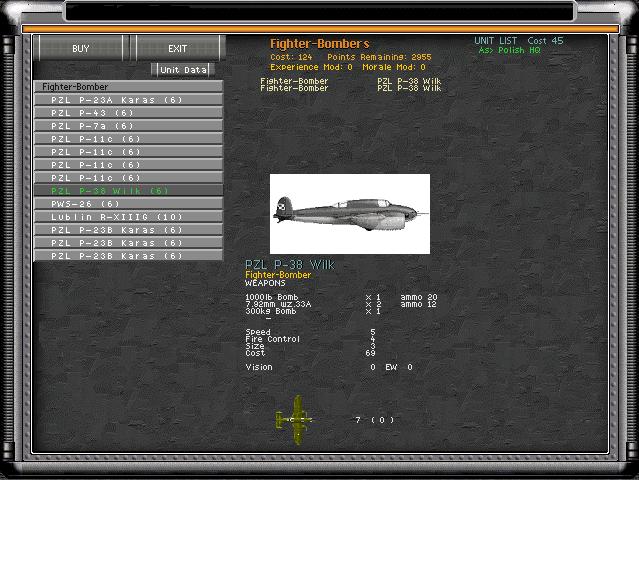Select the PZL P-43 unit
This screenshot has height=564, width=639.
coord(128,113)
